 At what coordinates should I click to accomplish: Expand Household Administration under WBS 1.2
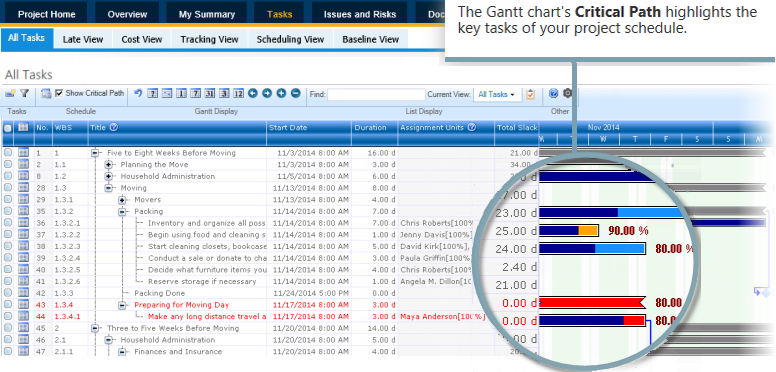tap(109, 177)
